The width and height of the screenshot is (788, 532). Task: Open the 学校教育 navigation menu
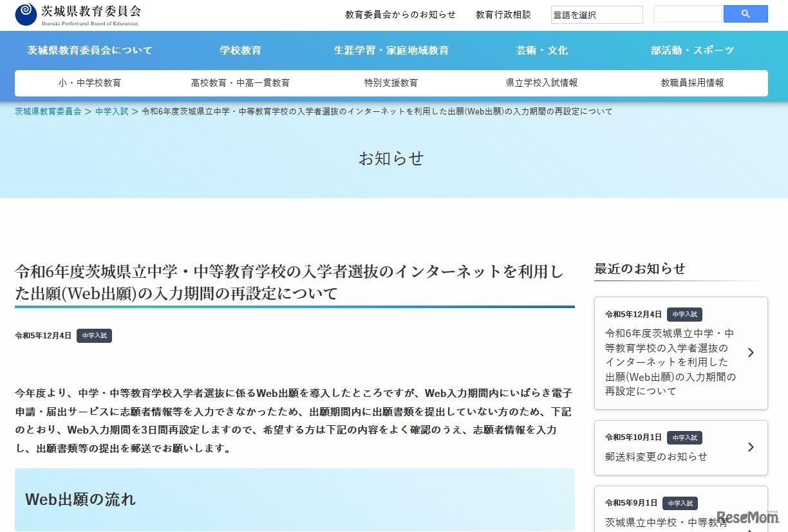point(239,50)
